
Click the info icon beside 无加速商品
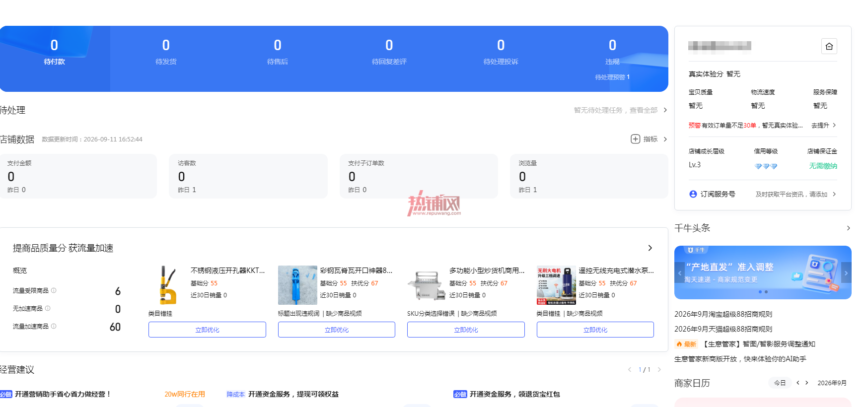[48, 308]
